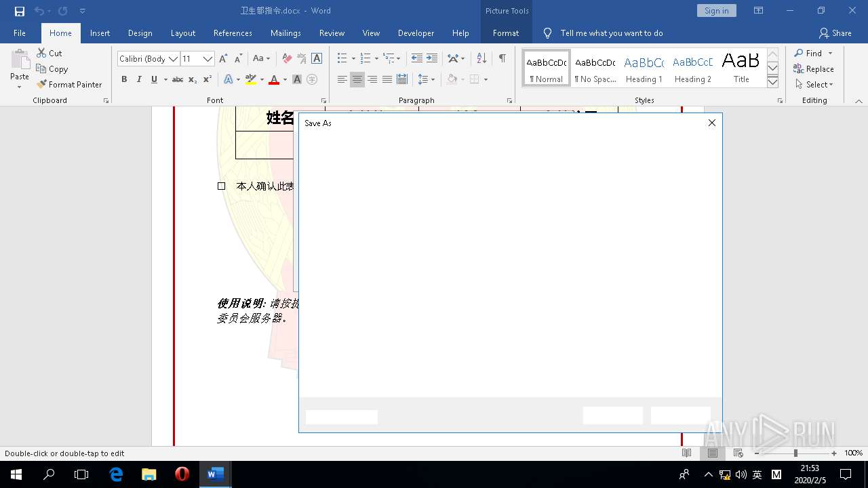Switch to Insert tab
The width and height of the screenshot is (868, 488).
pos(100,33)
